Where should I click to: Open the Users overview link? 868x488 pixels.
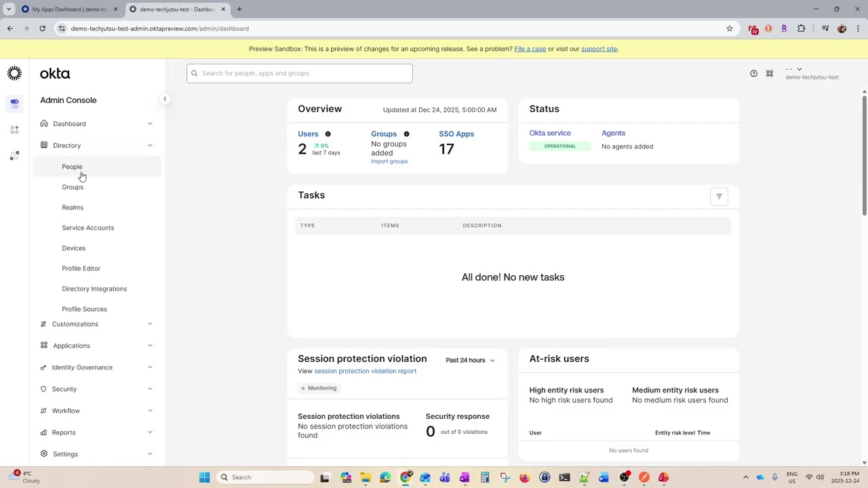coord(308,134)
